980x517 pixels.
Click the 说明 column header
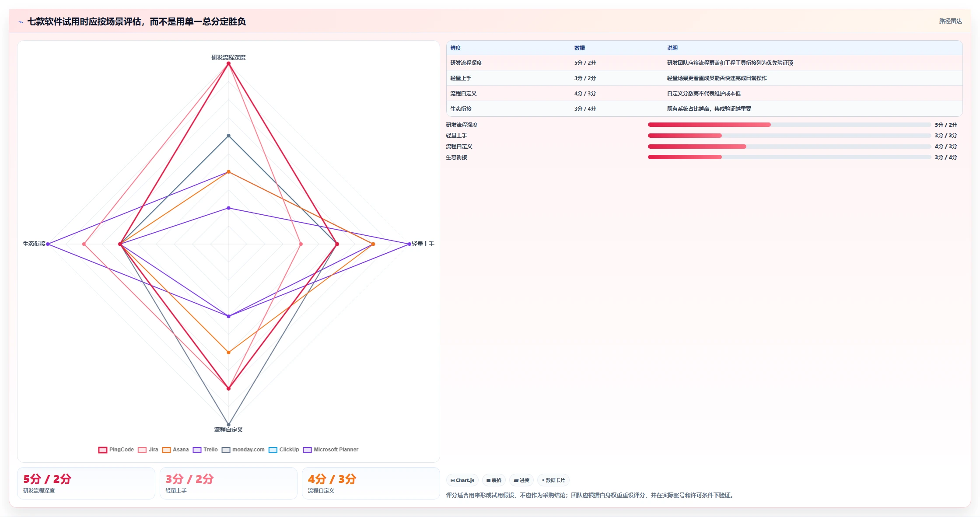[x=672, y=48]
